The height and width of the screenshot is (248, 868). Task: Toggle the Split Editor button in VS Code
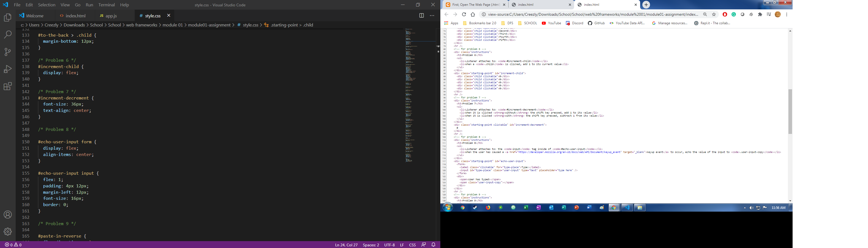pos(421,15)
